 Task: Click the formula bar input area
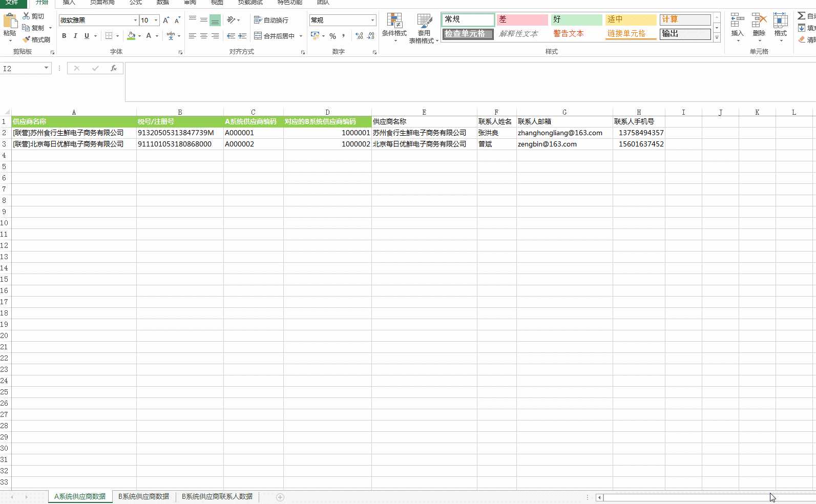pyautogui.click(x=470, y=82)
